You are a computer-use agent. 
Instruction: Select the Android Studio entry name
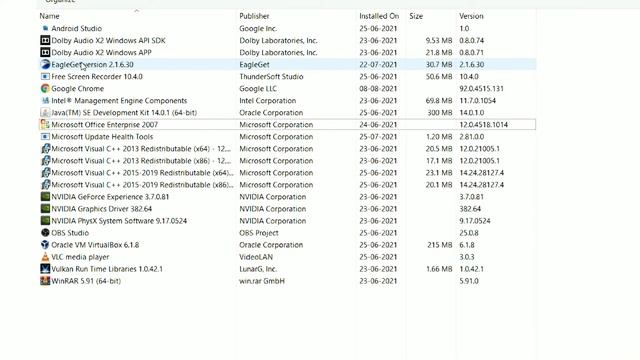pos(76,29)
